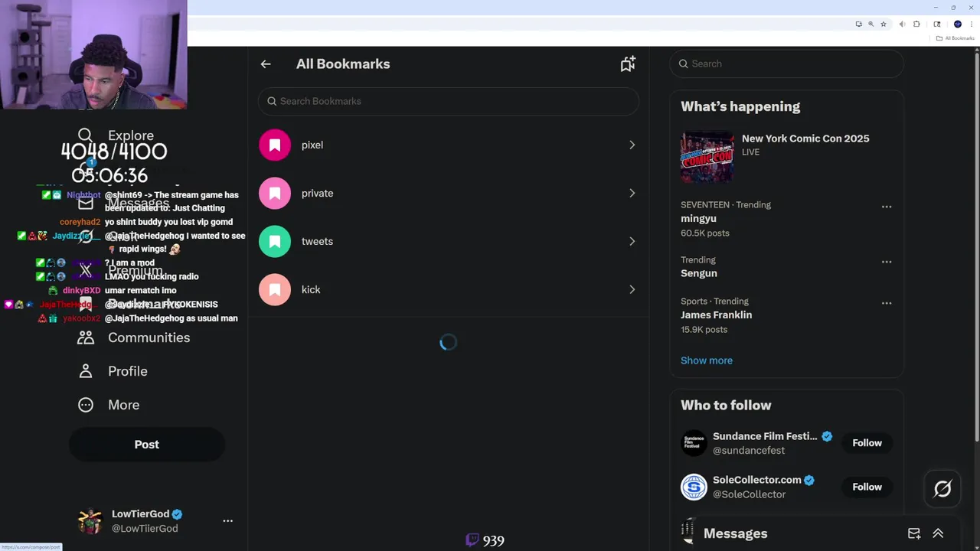Open options for the Sengun trend
The height and width of the screenshot is (551, 980).
[887, 262]
